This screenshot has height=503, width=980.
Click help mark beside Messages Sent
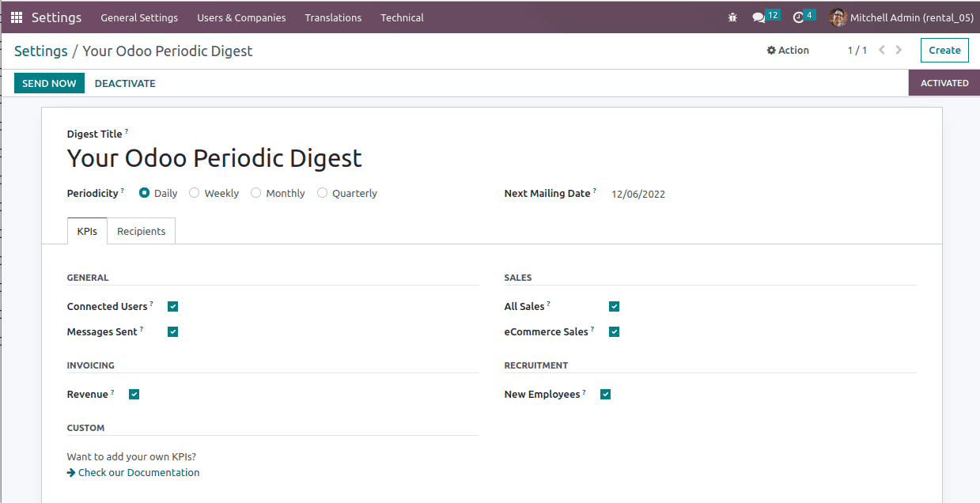(x=142, y=329)
